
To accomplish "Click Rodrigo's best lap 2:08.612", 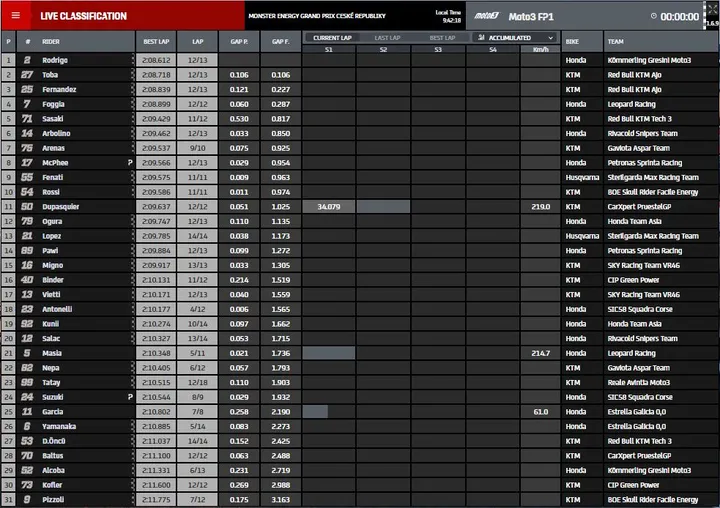I will [x=156, y=60].
